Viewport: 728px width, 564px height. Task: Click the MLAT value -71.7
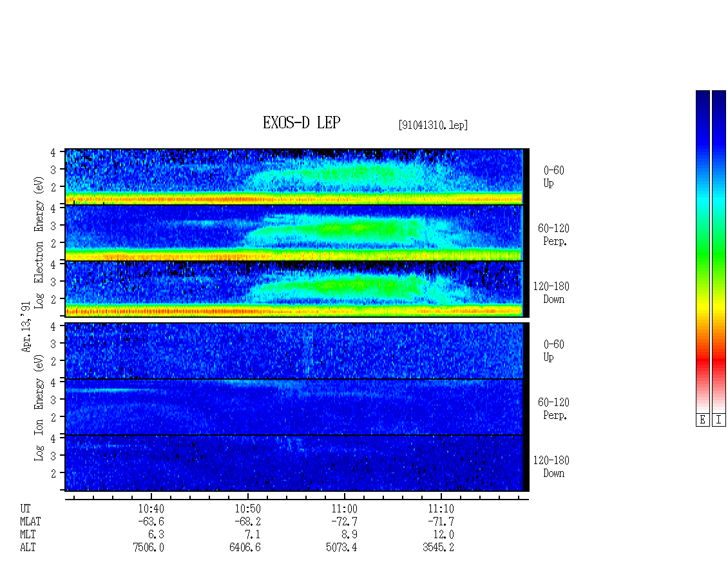[x=441, y=521]
